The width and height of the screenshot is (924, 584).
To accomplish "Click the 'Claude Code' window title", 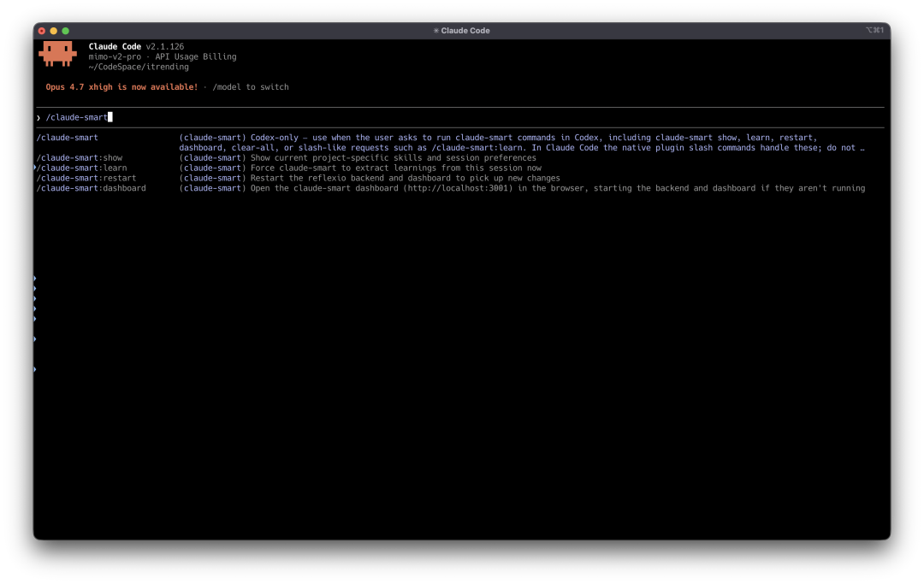I will point(461,31).
